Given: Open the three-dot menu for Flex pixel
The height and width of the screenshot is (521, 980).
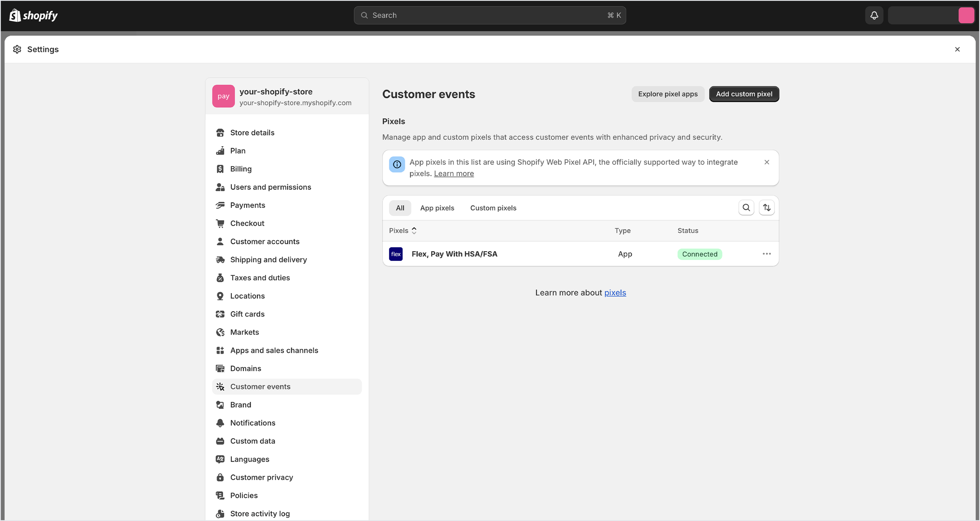Looking at the screenshot, I should click(x=766, y=254).
